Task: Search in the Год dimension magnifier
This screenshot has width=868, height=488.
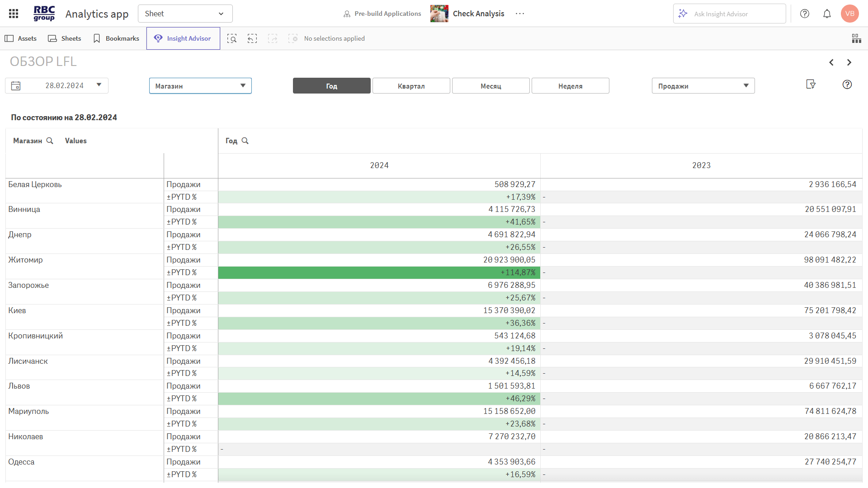Action: (x=245, y=141)
